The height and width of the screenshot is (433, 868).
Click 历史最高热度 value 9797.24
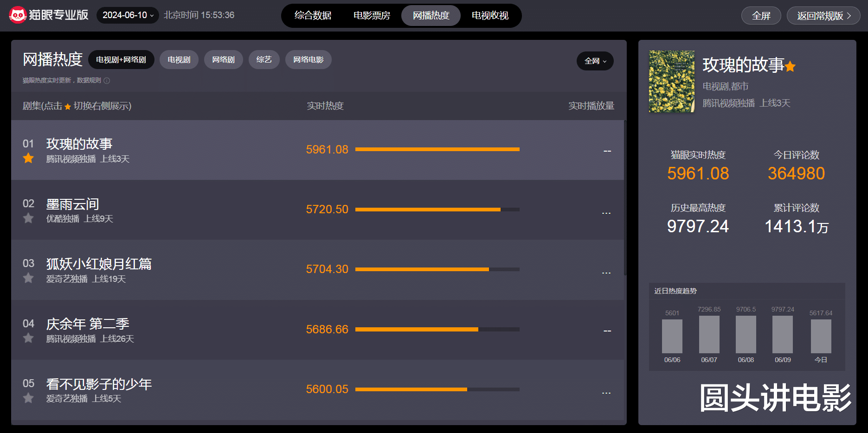698,226
